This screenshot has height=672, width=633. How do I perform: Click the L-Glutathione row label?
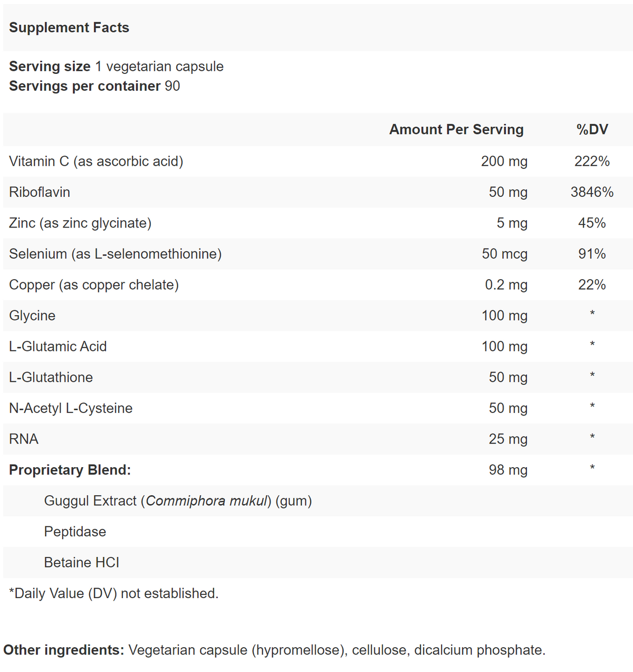pyautogui.click(x=51, y=377)
